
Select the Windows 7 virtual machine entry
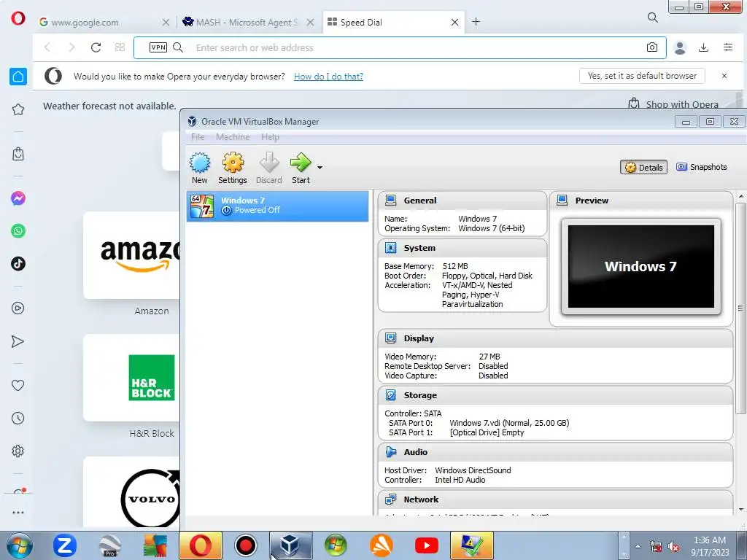277,206
